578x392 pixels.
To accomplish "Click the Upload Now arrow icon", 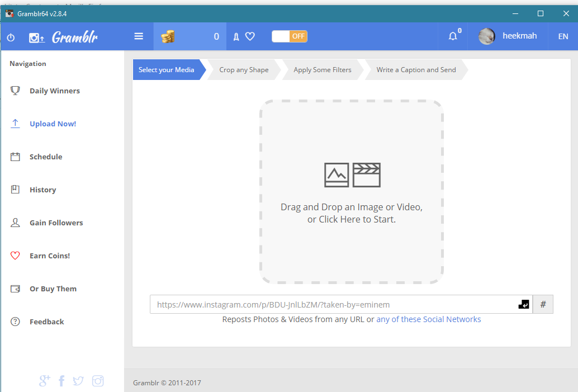I will click(x=15, y=124).
